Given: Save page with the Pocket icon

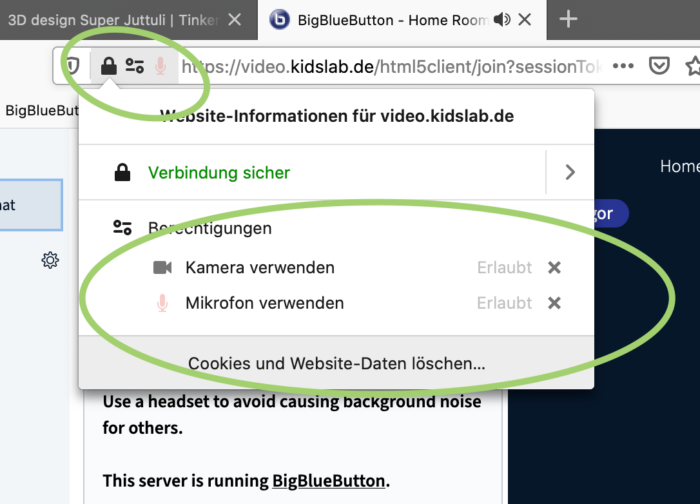Looking at the screenshot, I should click(x=659, y=66).
